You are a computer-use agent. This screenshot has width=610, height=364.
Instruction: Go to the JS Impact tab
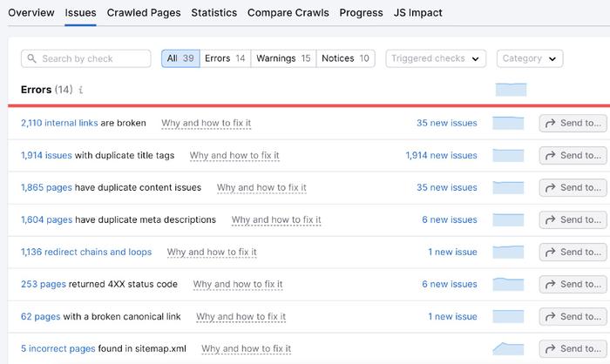417,13
